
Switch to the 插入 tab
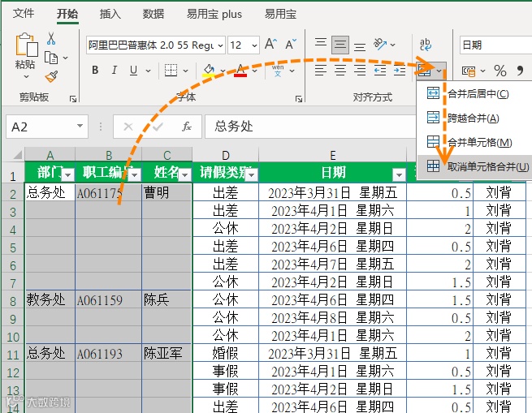110,14
